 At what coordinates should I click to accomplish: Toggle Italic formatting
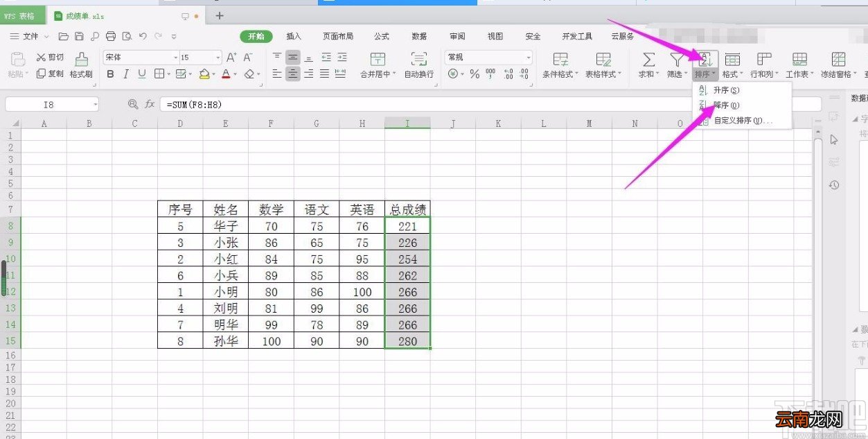[x=126, y=74]
